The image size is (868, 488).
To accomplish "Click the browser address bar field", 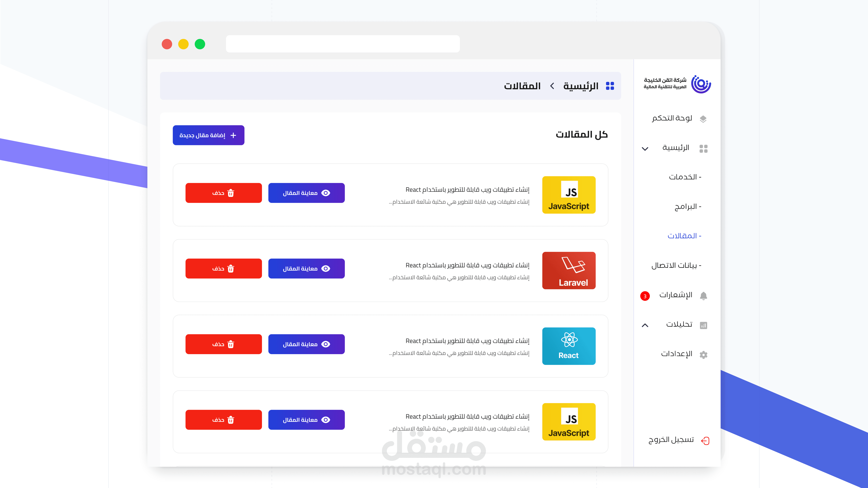I will coord(343,44).
